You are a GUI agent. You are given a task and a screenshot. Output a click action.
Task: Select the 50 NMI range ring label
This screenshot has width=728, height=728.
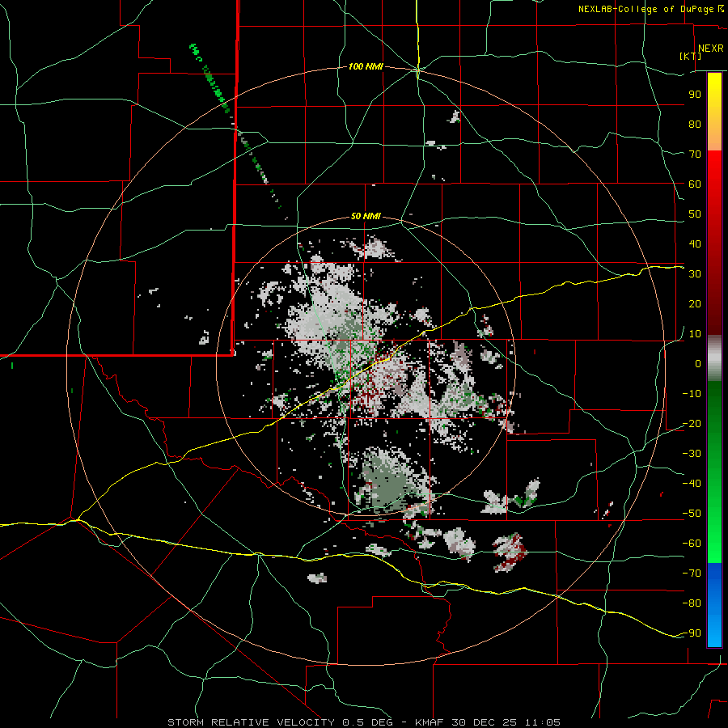pyautogui.click(x=366, y=216)
